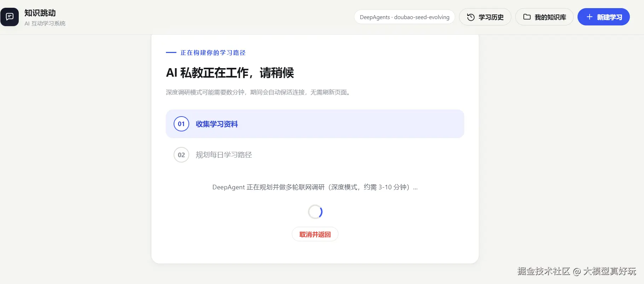Click the 规划每日学习路径 step label
The height and width of the screenshot is (284, 644).
pyautogui.click(x=224, y=155)
